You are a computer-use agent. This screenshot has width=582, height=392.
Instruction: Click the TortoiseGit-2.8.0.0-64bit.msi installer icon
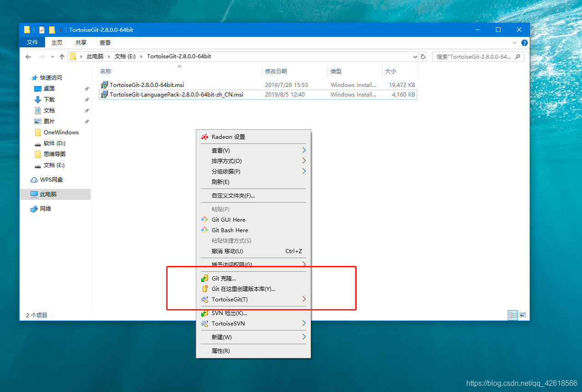(105, 85)
